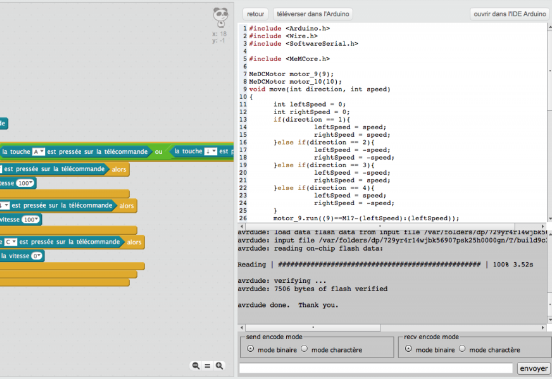Click code pane scroll-up arrow
Image resolution: width=552 pixels, height=380 pixels.
(x=550, y=26)
